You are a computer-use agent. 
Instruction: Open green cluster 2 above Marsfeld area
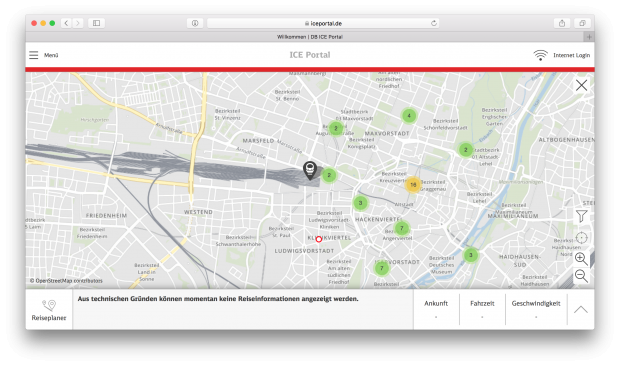336,128
